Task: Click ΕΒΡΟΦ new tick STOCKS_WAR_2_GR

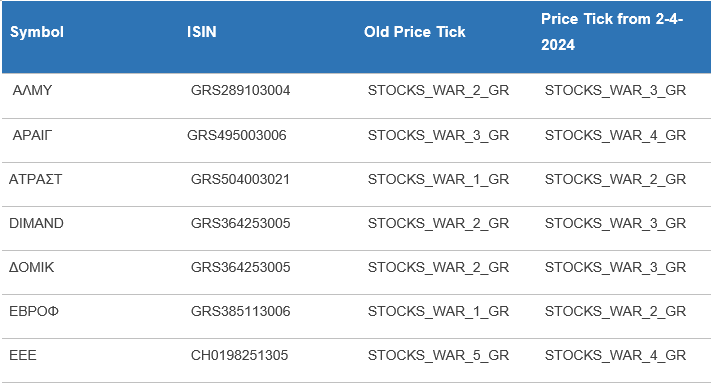Action: point(615,311)
